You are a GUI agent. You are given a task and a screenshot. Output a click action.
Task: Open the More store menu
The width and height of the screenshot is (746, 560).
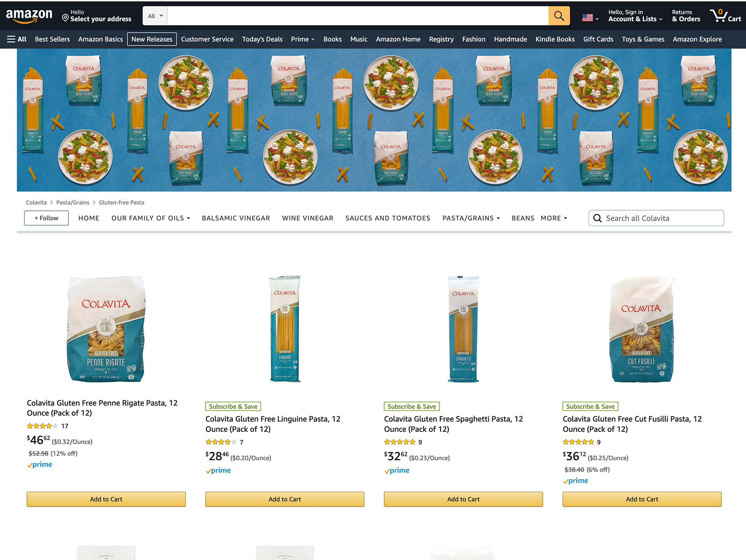(x=554, y=218)
